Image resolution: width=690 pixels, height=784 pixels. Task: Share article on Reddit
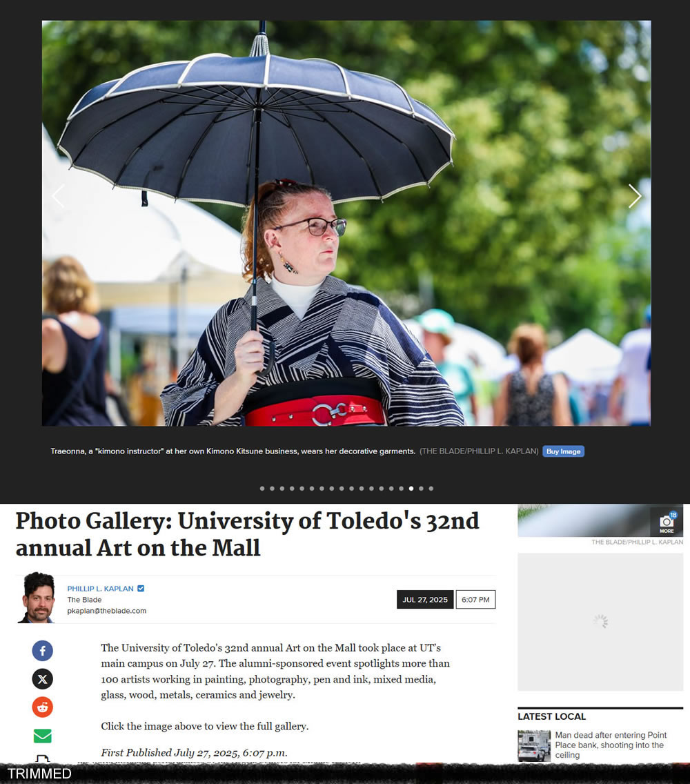43,707
